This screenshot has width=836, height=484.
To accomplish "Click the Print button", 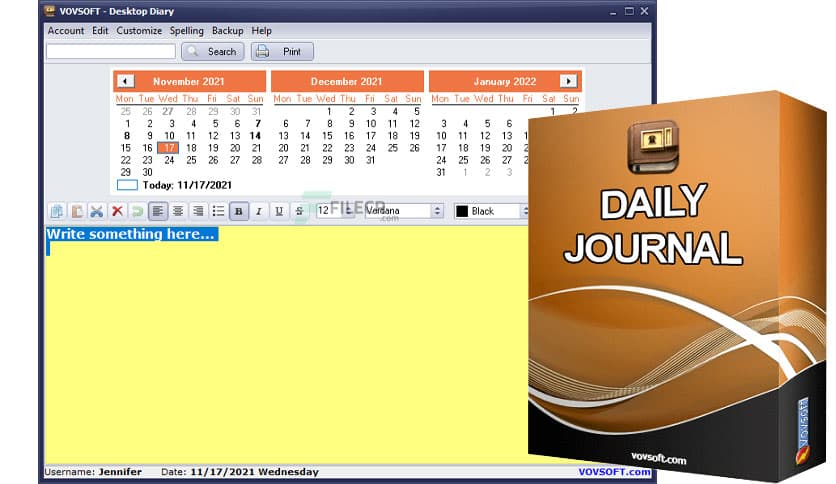I will click(282, 51).
